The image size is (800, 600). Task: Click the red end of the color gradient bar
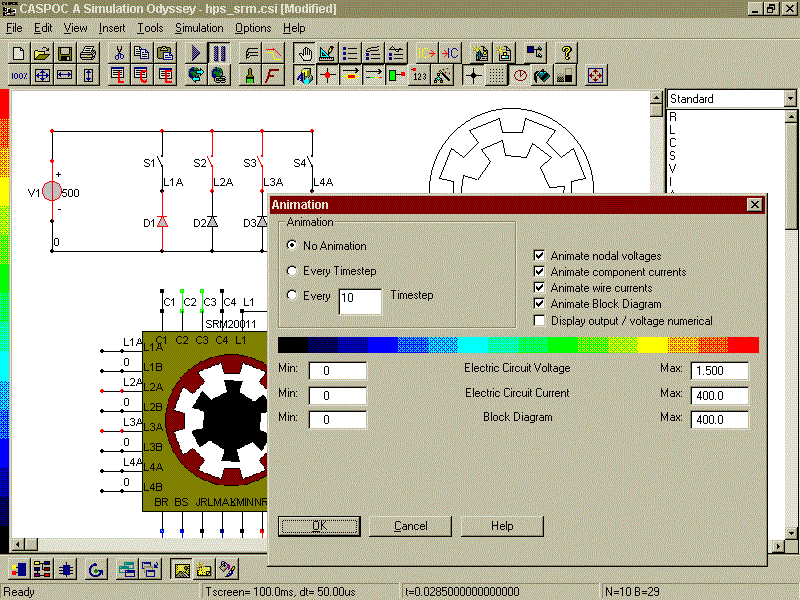pos(744,345)
